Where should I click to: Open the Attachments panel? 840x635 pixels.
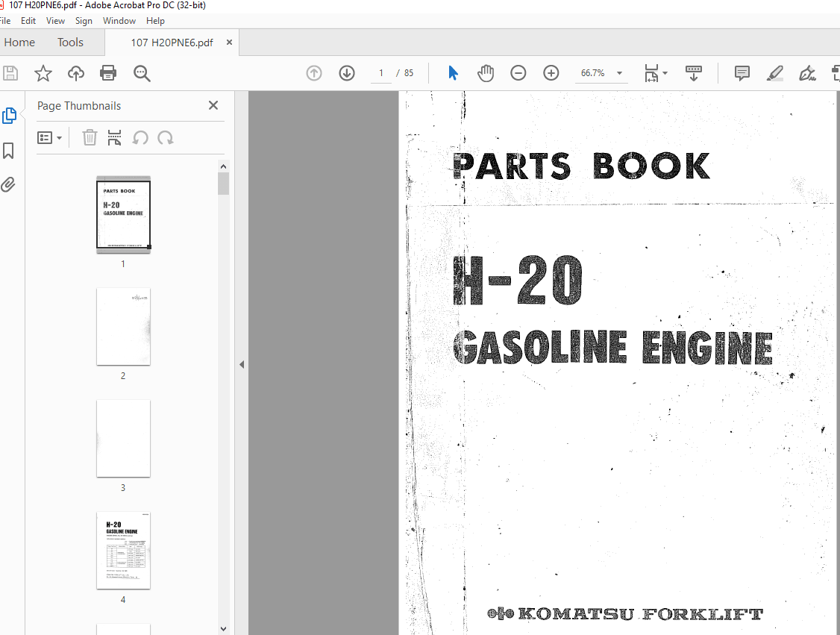coord(10,184)
